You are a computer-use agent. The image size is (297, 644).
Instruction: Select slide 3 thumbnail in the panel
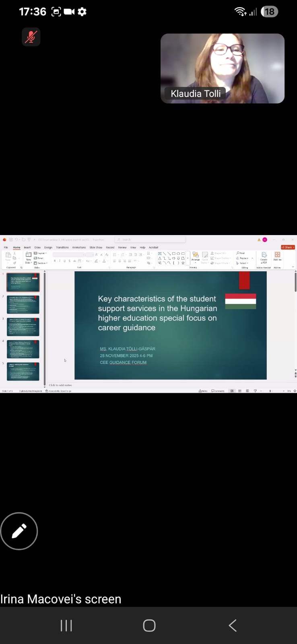[x=23, y=327]
